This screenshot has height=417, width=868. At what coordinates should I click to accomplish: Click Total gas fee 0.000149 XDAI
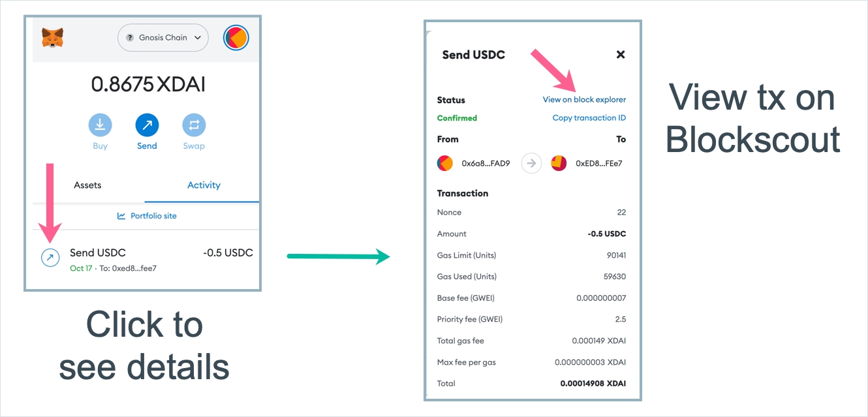click(598, 341)
